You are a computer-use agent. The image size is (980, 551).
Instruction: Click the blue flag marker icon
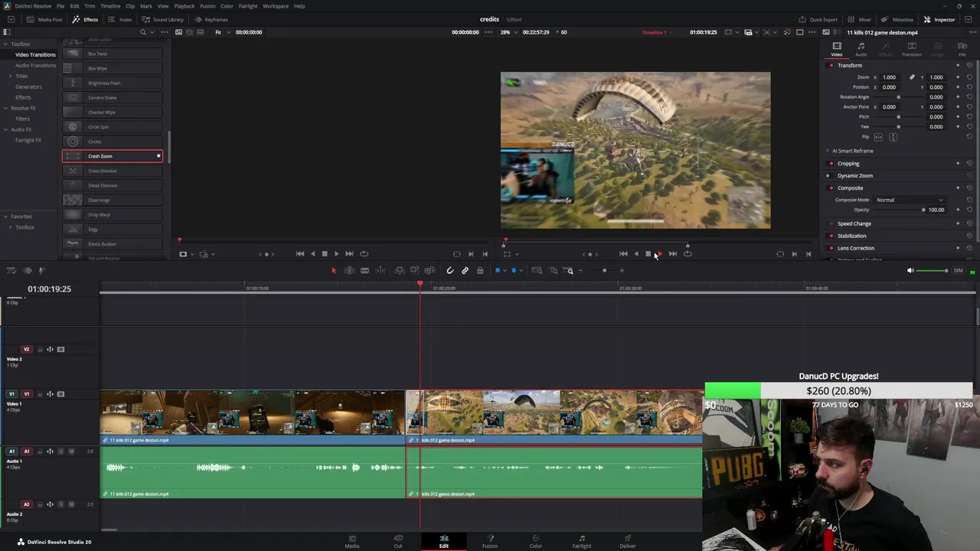pos(498,270)
